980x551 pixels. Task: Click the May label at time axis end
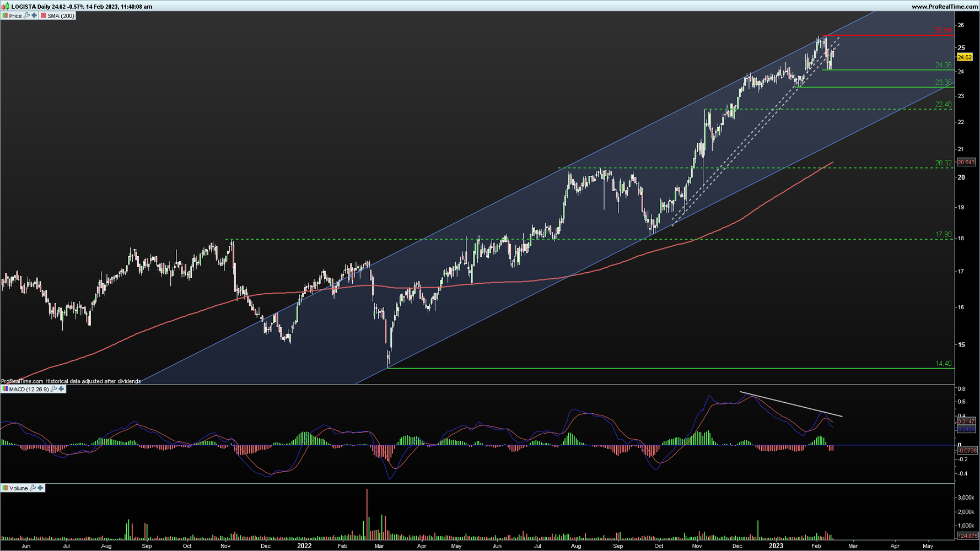928,546
